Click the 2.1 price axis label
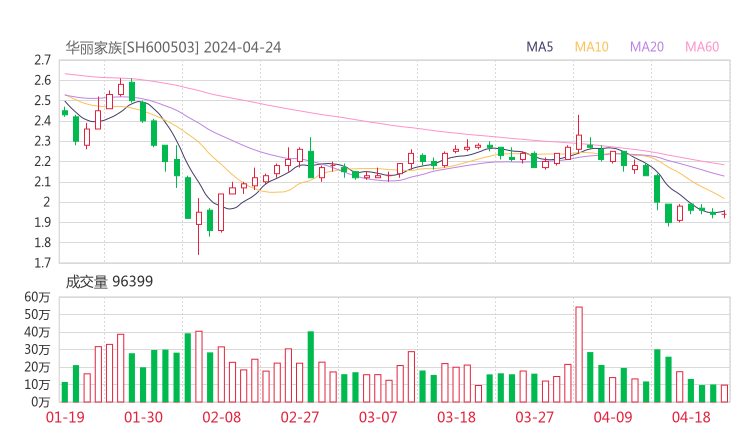 [x=42, y=182]
